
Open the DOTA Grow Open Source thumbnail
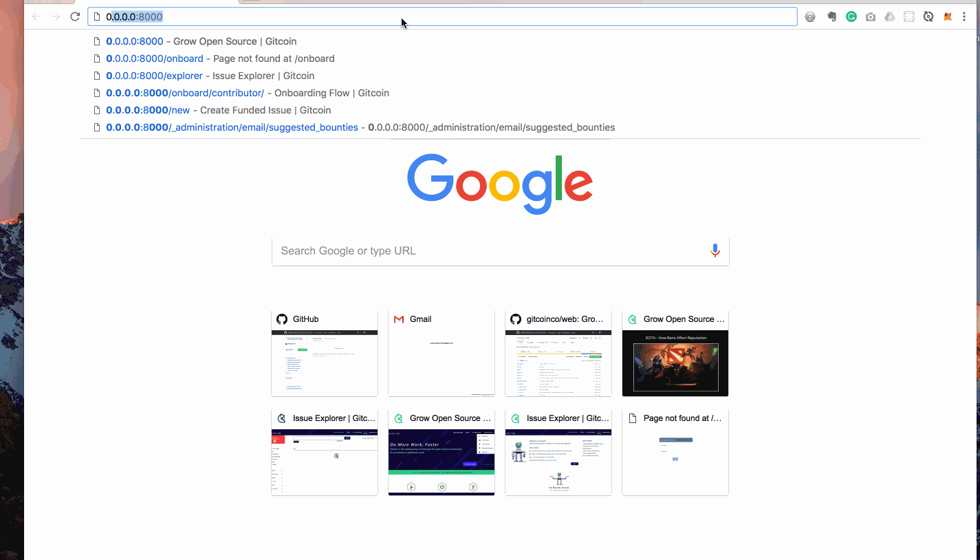click(x=675, y=363)
